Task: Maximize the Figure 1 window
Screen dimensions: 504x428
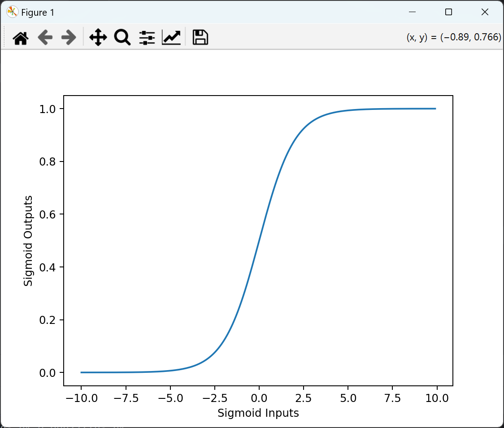Action: pos(448,12)
